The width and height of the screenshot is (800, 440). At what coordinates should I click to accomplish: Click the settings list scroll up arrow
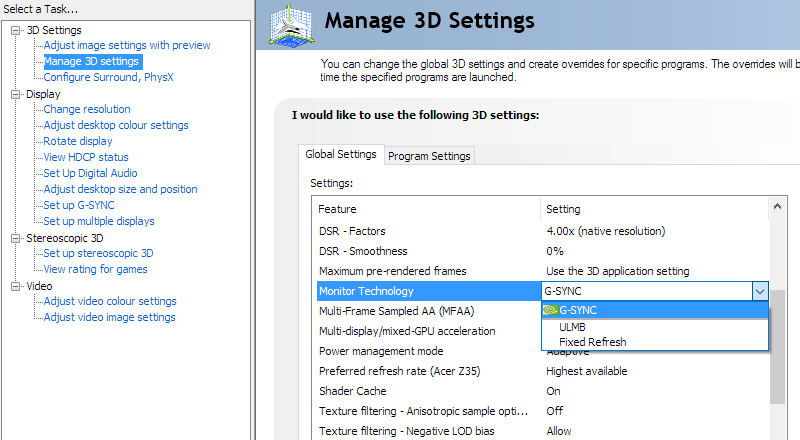(777, 207)
